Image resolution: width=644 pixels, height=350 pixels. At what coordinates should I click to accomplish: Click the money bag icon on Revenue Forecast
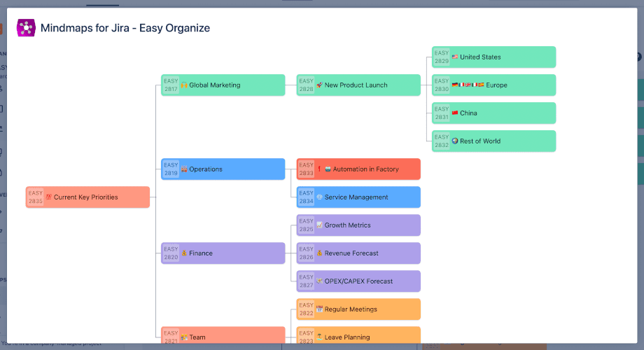pyautogui.click(x=319, y=253)
